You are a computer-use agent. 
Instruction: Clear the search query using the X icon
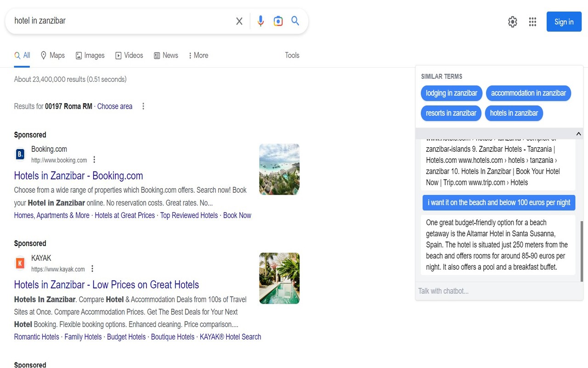click(x=239, y=21)
